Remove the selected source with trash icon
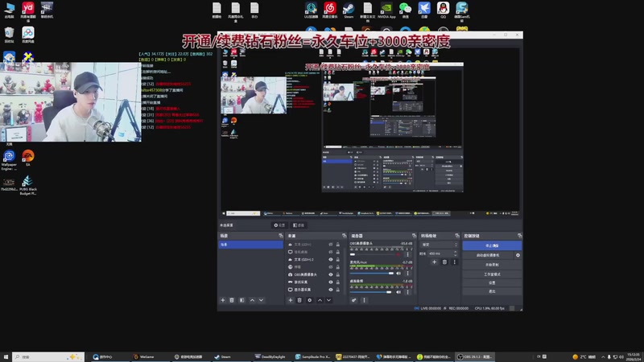644x362 pixels. click(x=299, y=300)
